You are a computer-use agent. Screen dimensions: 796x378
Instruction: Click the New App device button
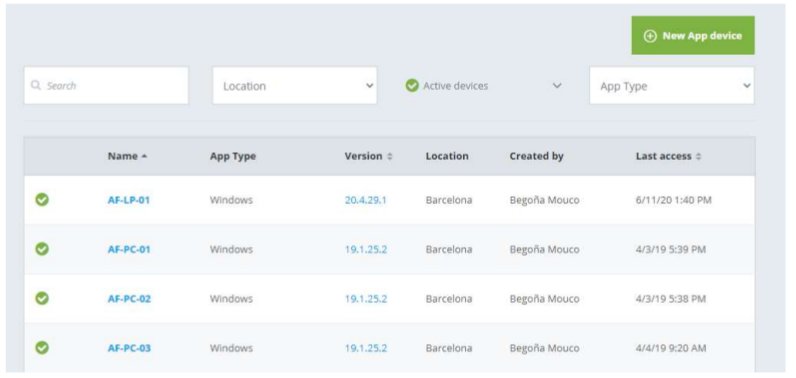point(692,36)
